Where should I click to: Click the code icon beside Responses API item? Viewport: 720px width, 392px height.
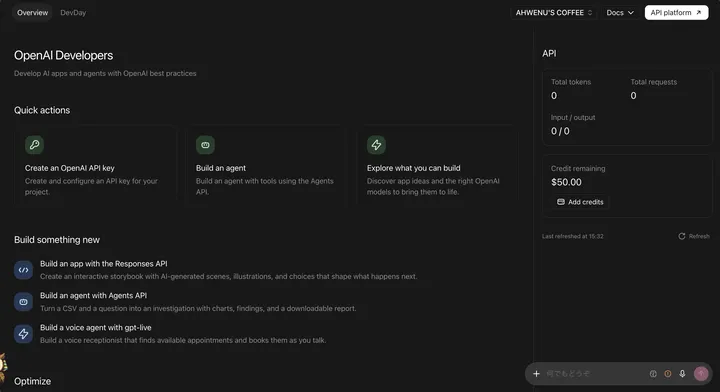23,270
